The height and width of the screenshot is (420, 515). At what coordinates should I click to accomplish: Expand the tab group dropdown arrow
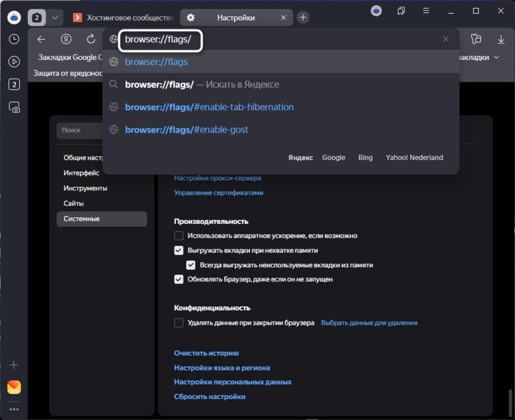pyautogui.click(x=55, y=17)
